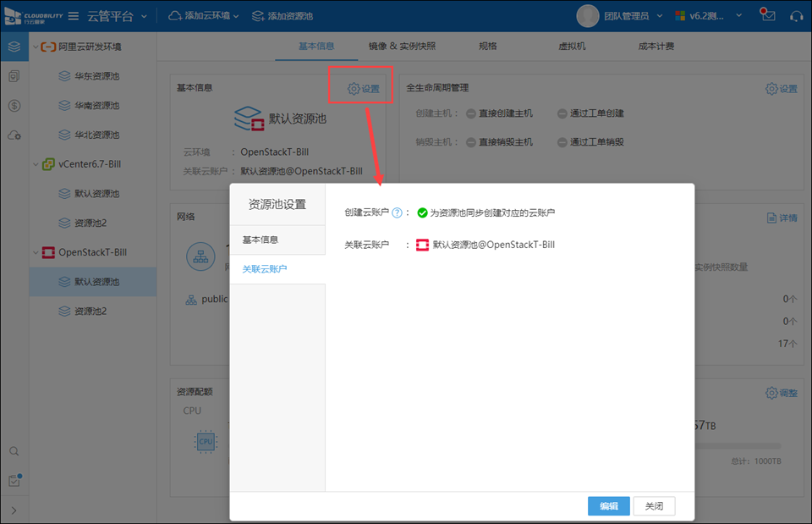Click the search magnifier icon in left sidebar
The height and width of the screenshot is (524, 812).
[14, 451]
